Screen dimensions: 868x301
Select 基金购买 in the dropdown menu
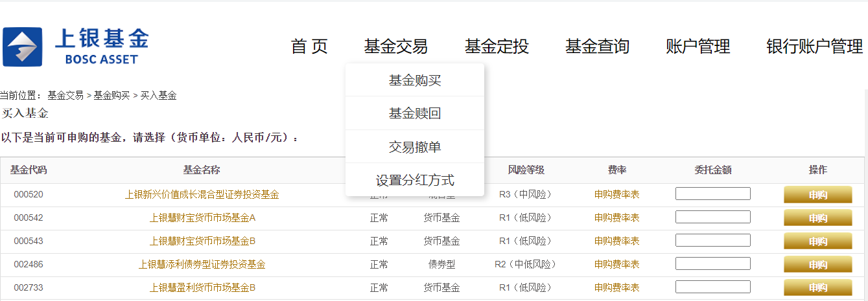pyautogui.click(x=415, y=80)
